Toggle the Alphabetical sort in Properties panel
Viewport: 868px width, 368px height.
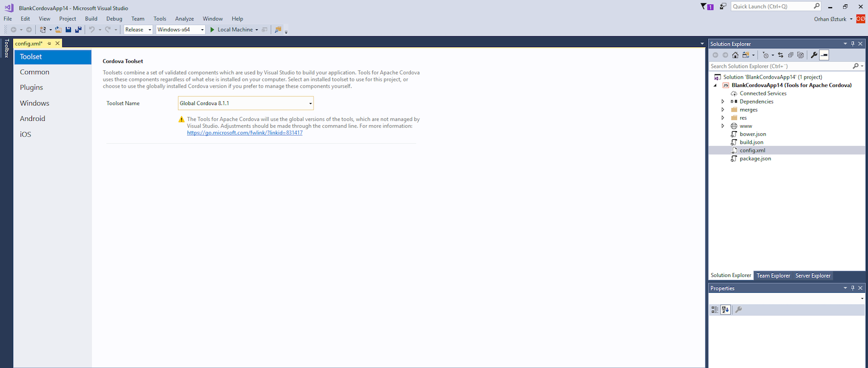(726, 310)
